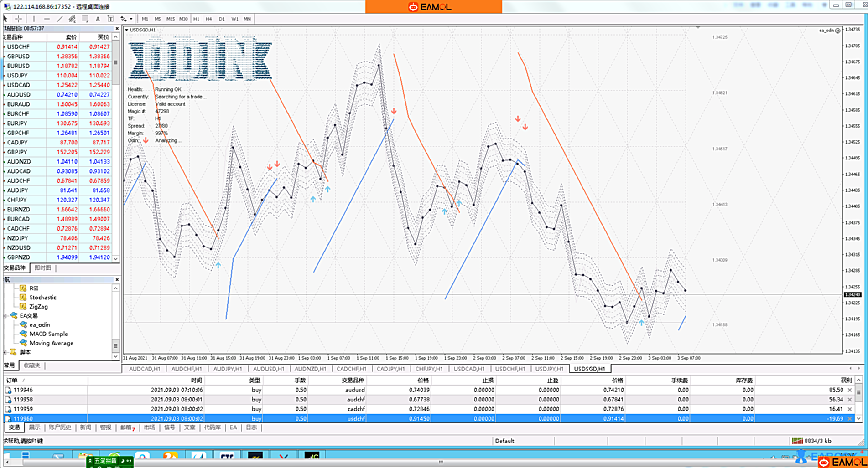Viewport: 868px width, 468px height.
Task: Switch chart to M15 timeframe
Action: click(x=170, y=19)
